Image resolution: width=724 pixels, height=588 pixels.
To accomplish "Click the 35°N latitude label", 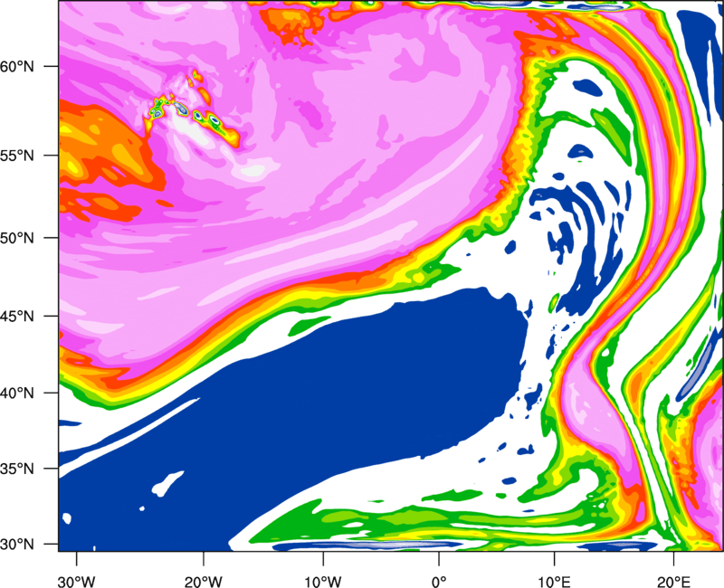I will point(17,469).
